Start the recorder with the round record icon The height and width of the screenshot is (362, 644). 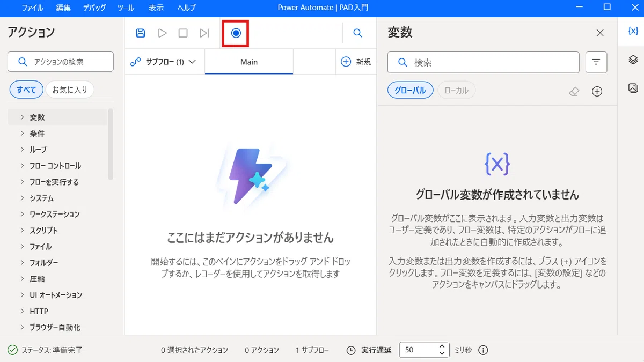(x=236, y=33)
